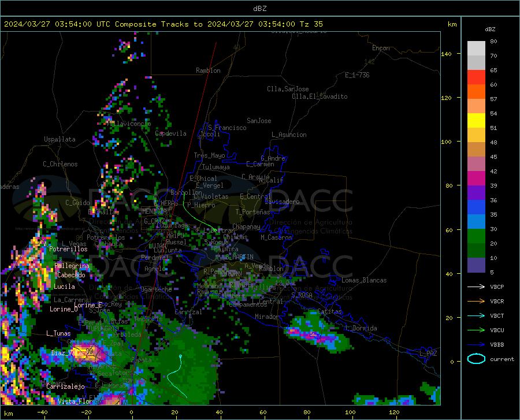
Task: Click the Tres_Mayo place label
Action: [x=209, y=155]
